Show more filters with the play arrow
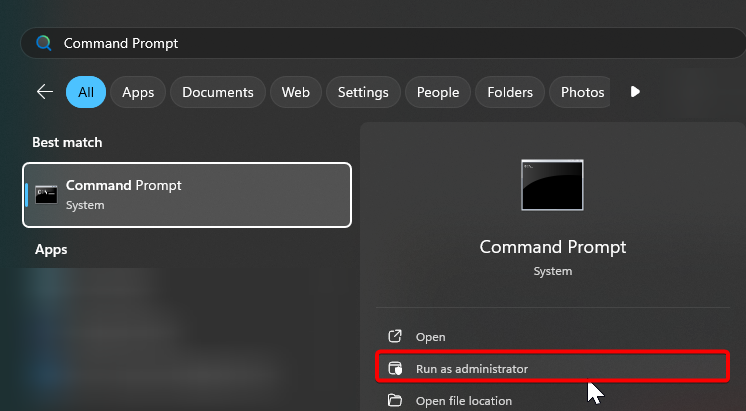Image resolution: width=746 pixels, height=411 pixels. point(635,91)
